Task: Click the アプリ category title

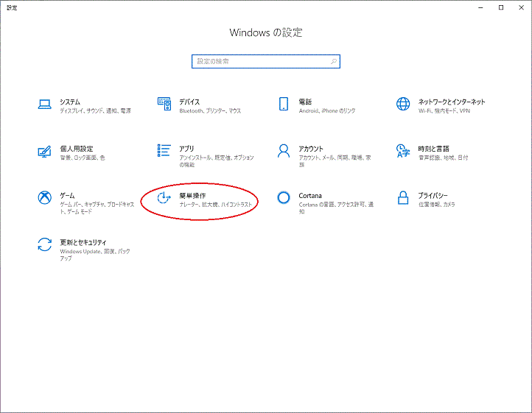Action: pyautogui.click(x=186, y=149)
